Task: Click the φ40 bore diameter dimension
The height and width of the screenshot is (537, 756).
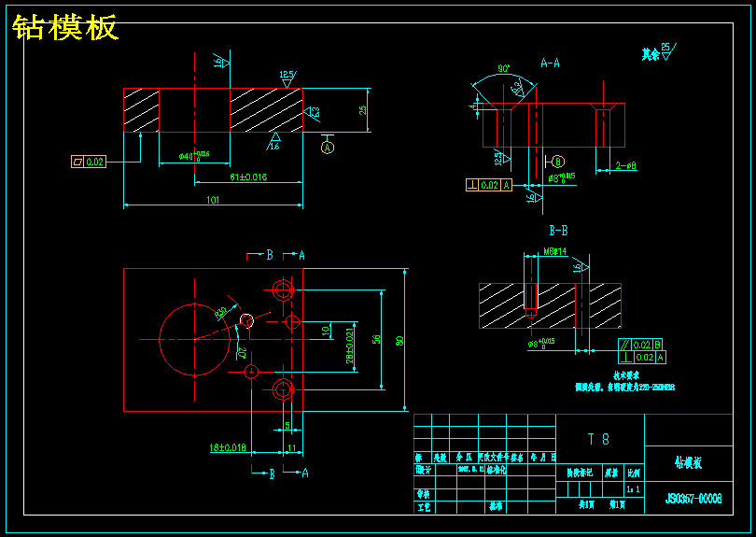Action: (194, 155)
